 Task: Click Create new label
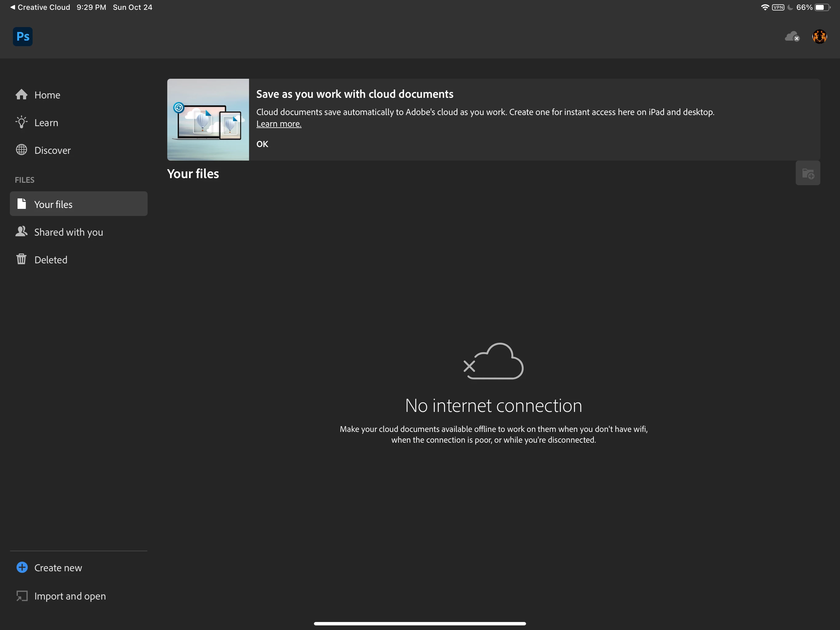(58, 568)
